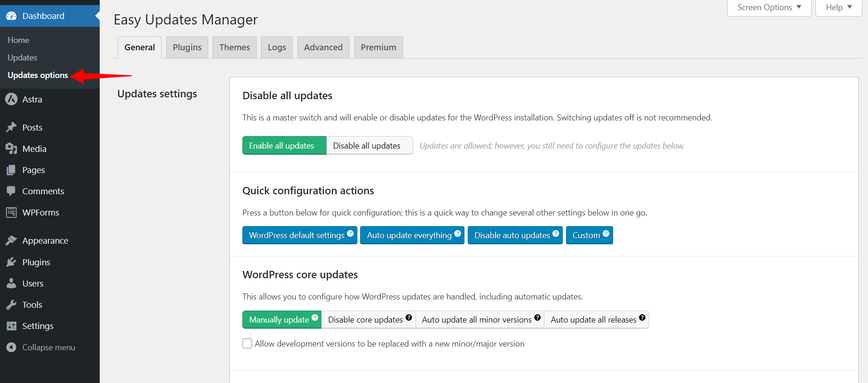Click help icon on Auto update all releases
The image size is (868, 383).
tap(642, 317)
